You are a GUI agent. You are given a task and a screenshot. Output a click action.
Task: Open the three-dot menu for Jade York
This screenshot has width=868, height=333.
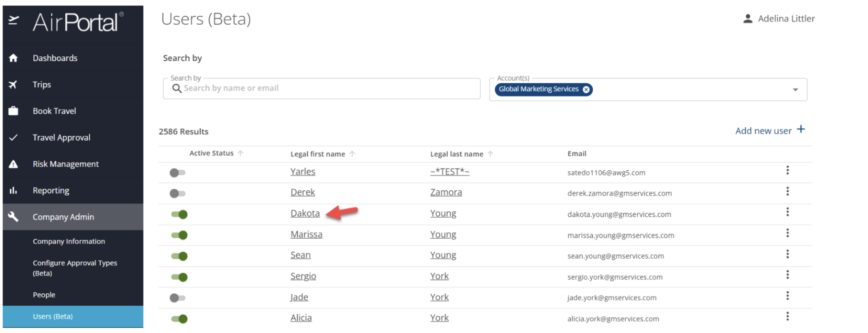tap(787, 296)
